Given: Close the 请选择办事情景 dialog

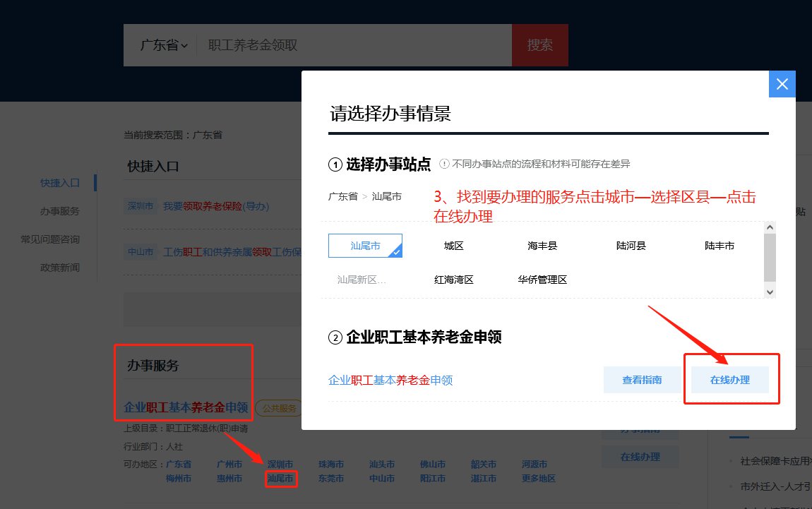Looking at the screenshot, I should (782, 84).
